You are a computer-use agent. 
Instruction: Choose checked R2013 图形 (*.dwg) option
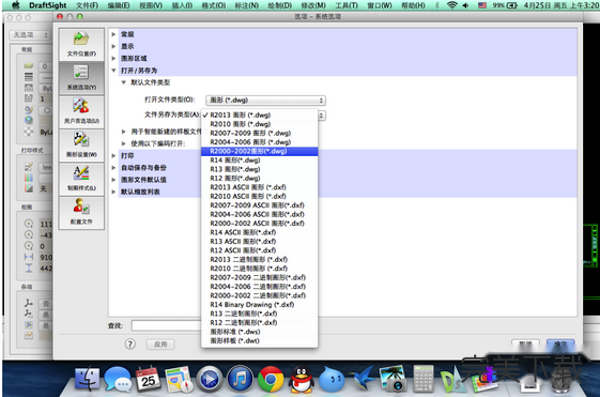tap(259, 115)
